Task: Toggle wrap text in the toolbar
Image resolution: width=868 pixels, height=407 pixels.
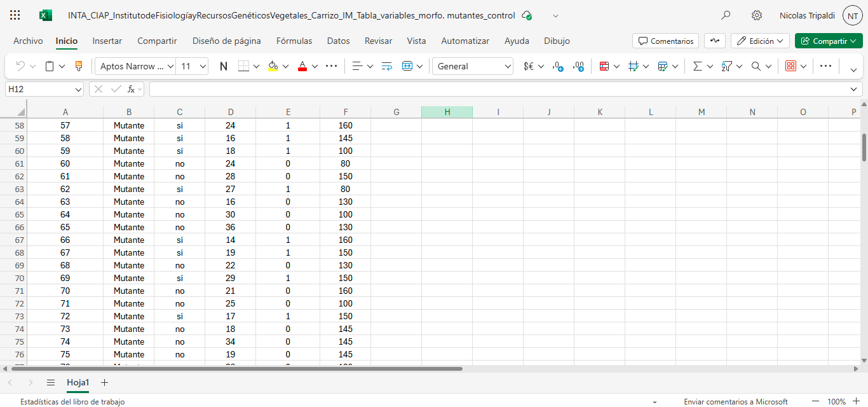Action: (387, 66)
